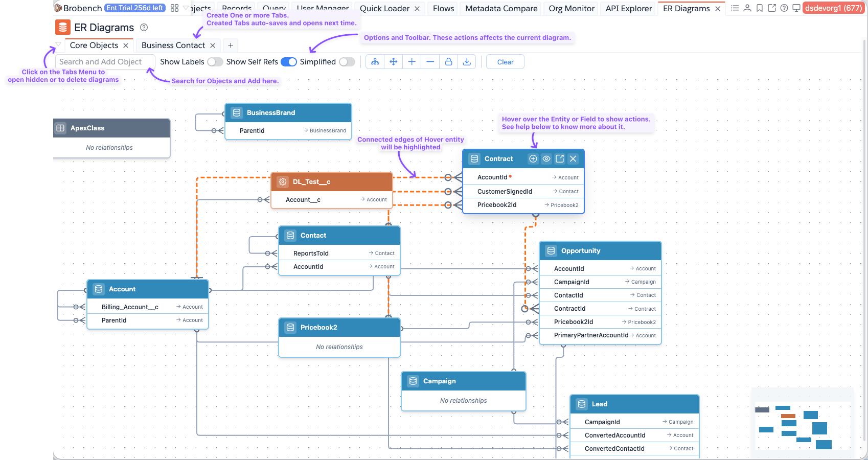Turn off the Show Self Refs switch
This screenshot has width=868, height=460.
(x=289, y=62)
